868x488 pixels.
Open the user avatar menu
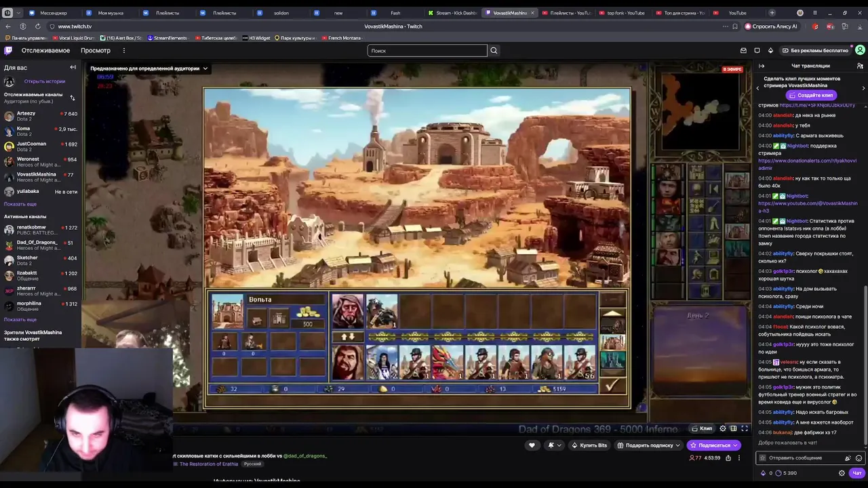pyautogui.click(x=860, y=50)
